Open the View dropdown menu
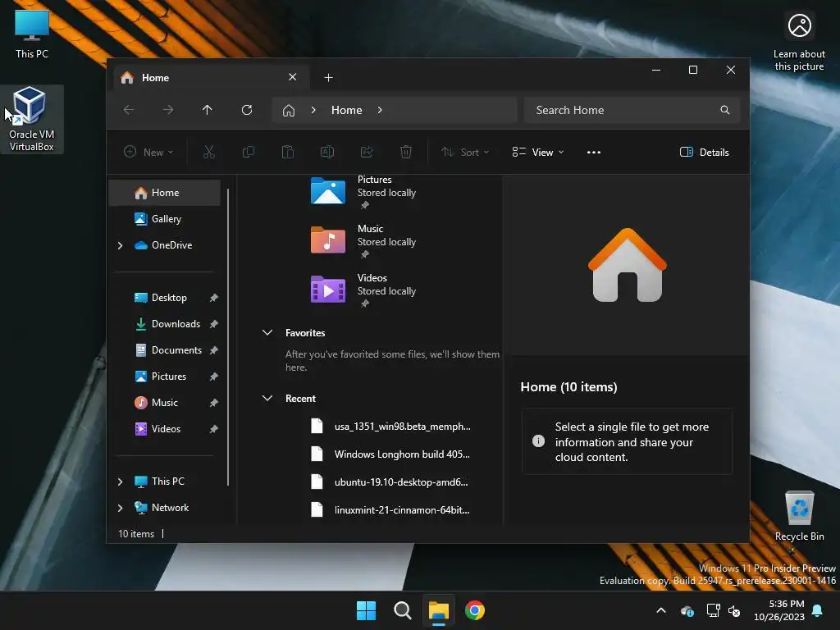Image resolution: width=840 pixels, height=630 pixels. [538, 152]
